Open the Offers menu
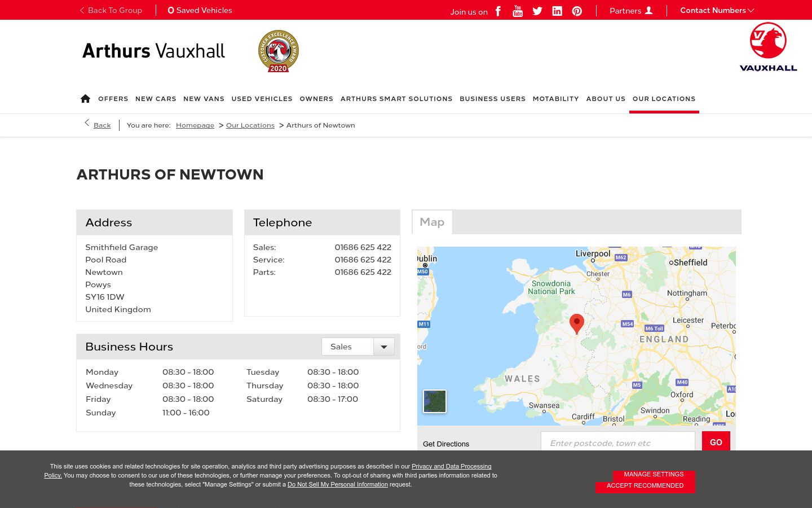This screenshot has height=508, width=812. pos(113,99)
